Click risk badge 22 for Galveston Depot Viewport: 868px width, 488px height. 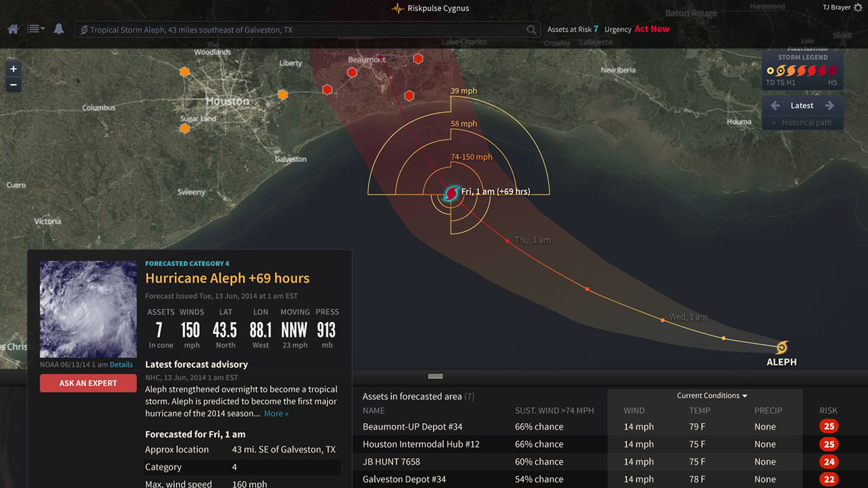click(x=829, y=479)
